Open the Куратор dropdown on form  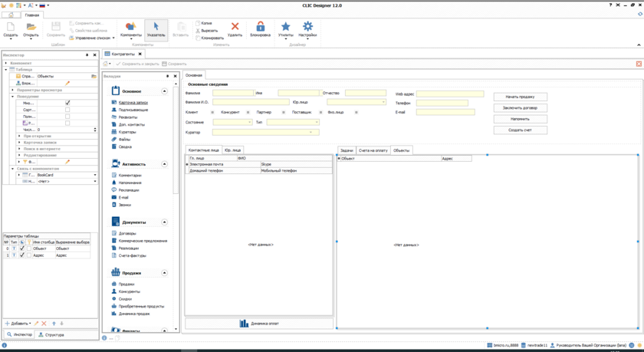coord(311,132)
